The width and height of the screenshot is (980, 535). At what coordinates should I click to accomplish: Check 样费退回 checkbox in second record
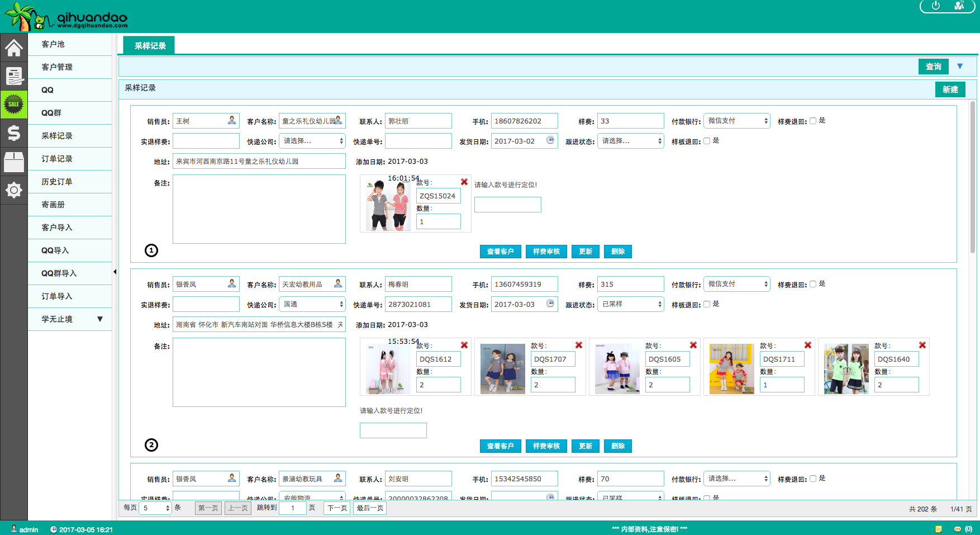click(813, 284)
